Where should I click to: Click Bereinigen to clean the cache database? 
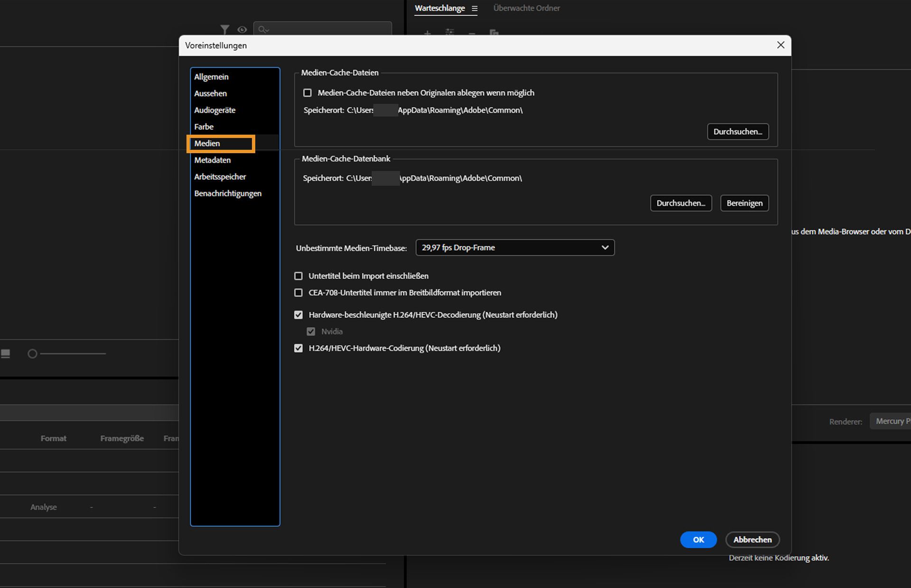click(x=744, y=203)
